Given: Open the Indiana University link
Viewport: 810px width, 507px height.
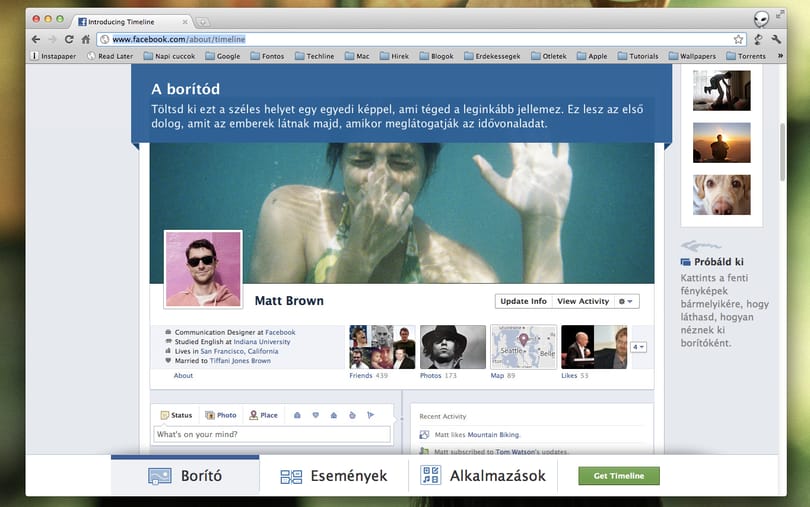Looking at the screenshot, I should (x=262, y=342).
